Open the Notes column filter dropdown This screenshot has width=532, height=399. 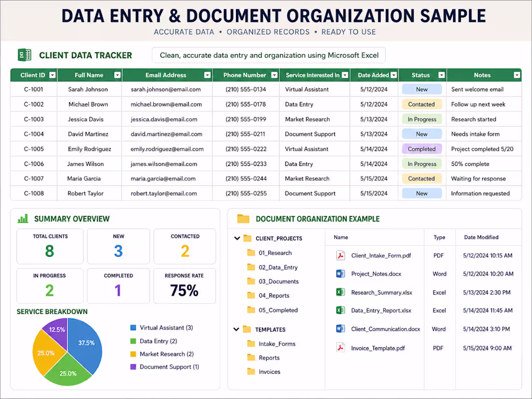tap(517, 75)
